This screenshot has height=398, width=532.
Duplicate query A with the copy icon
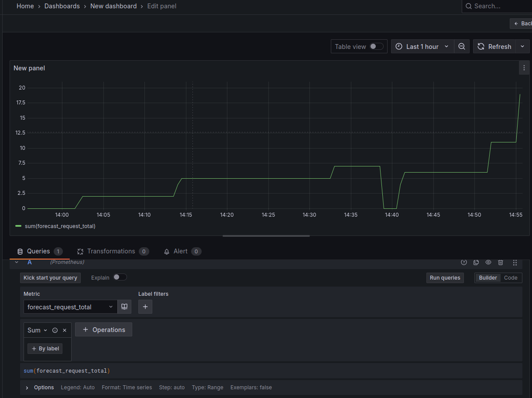476,262
